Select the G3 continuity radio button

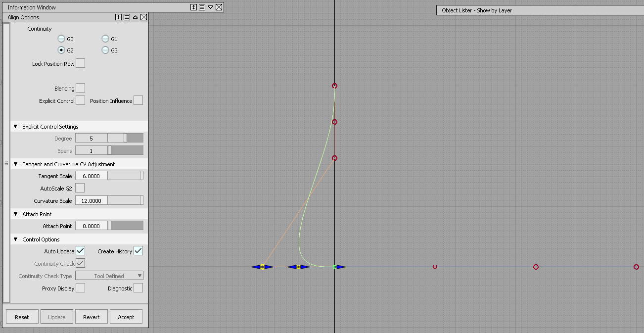(x=105, y=50)
